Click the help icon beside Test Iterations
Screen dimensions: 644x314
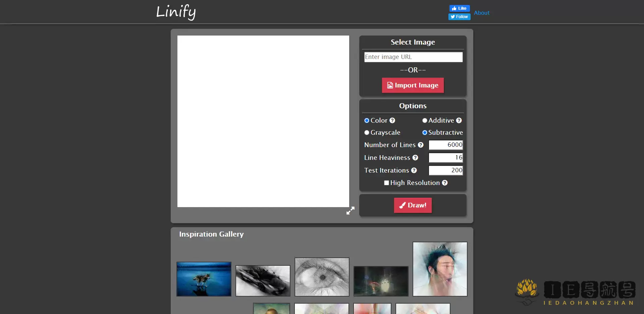pyautogui.click(x=414, y=170)
